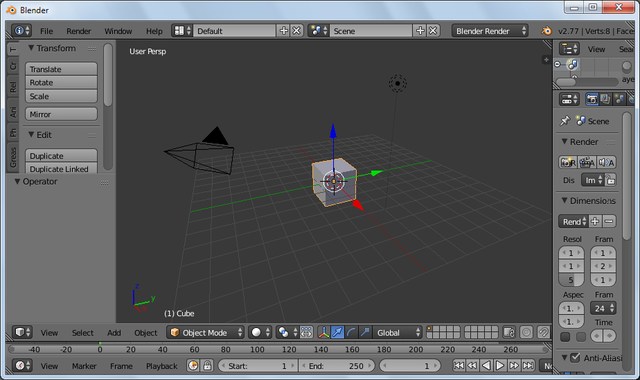The image size is (640, 380).
Task: Toggle use preview range clock icon
Action: coord(193,365)
